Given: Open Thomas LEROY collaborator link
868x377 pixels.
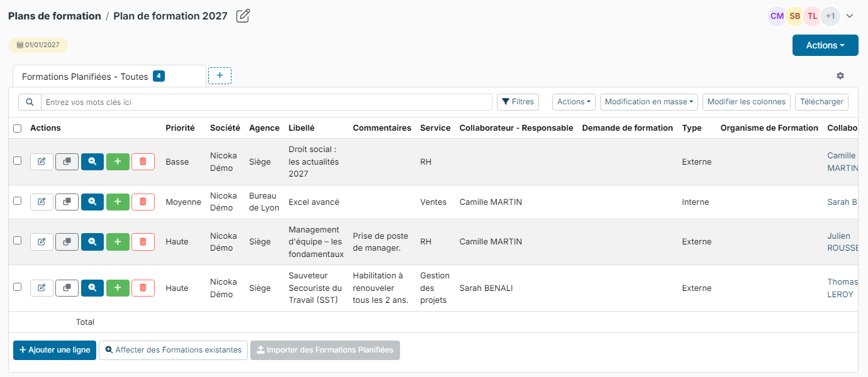Looking at the screenshot, I should tap(842, 288).
